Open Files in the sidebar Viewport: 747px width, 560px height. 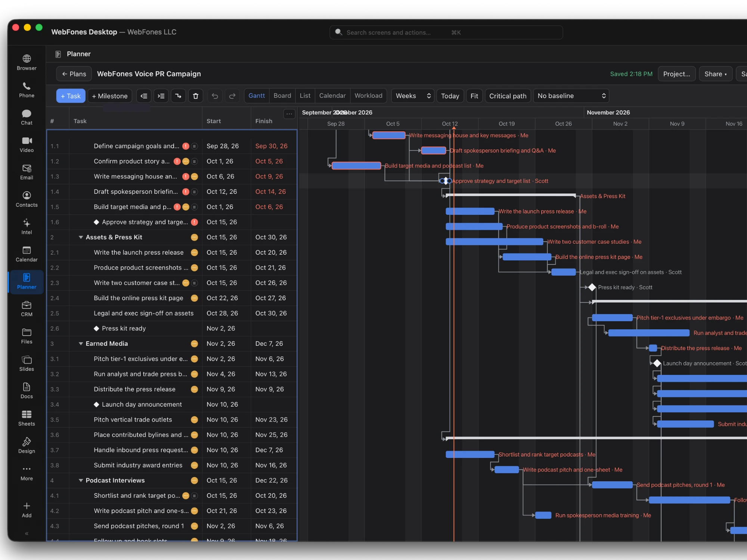click(x=27, y=336)
